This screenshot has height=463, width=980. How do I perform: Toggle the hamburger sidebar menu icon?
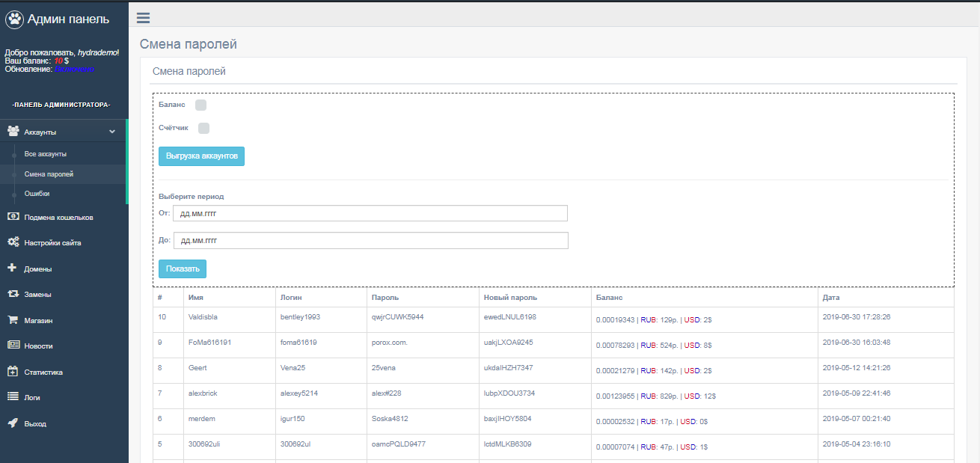click(144, 18)
